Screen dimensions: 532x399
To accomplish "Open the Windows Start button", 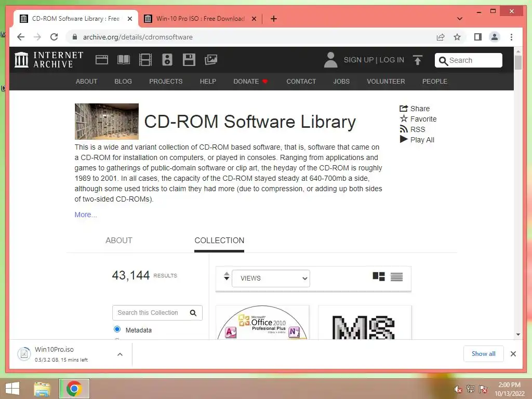I will tap(12, 389).
